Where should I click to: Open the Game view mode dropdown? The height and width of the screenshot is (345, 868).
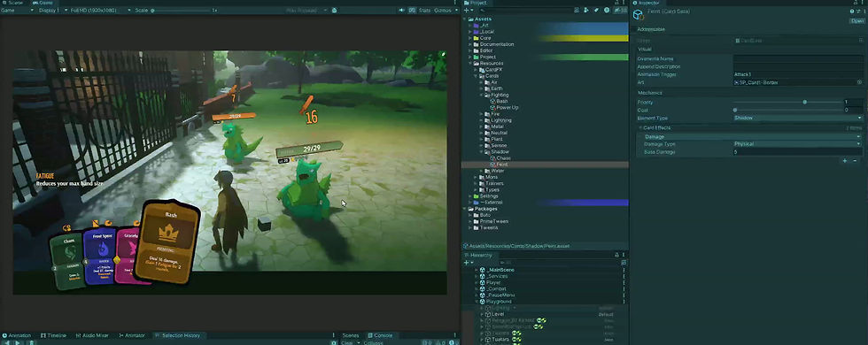(16, 10)
